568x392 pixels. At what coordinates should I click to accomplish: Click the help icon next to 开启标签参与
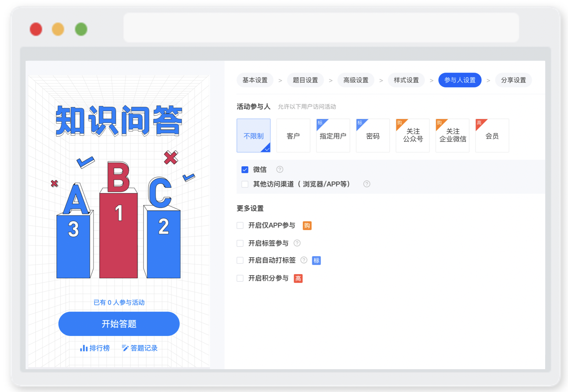297,243
